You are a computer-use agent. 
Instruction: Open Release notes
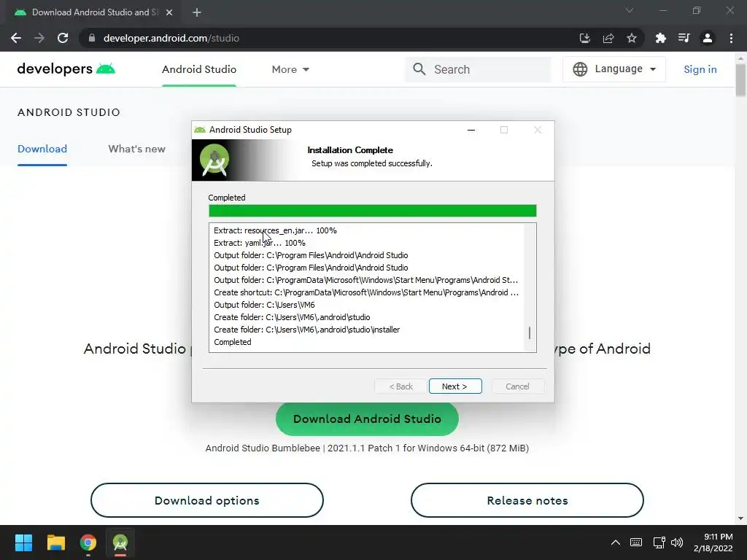point(527,500)
